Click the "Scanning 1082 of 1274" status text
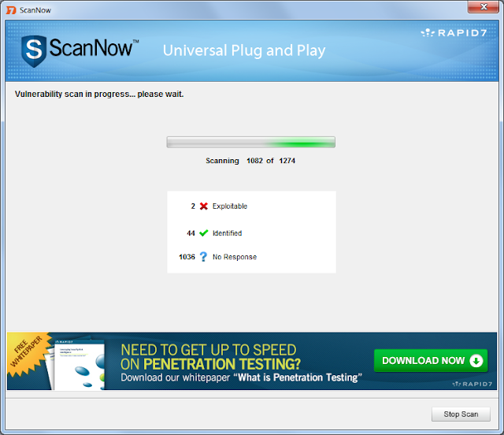 click(x=250, y=161)
